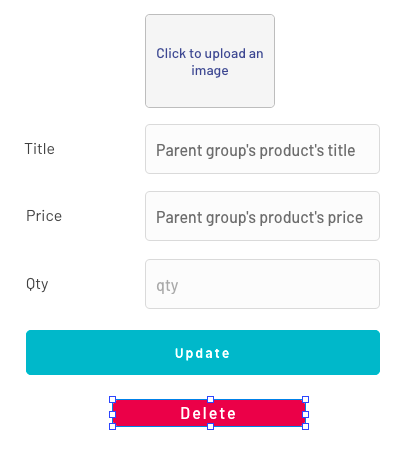Select the top-center resize handle of Delete button
The width and height of the screenshot is (417, 452).
coord(210,399)
